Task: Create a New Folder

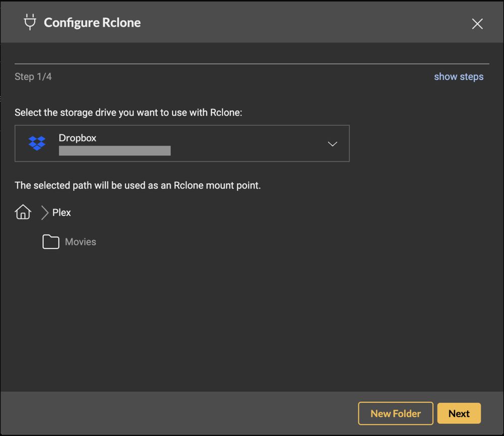Action: pyautogui.click(x=395, y=413)
